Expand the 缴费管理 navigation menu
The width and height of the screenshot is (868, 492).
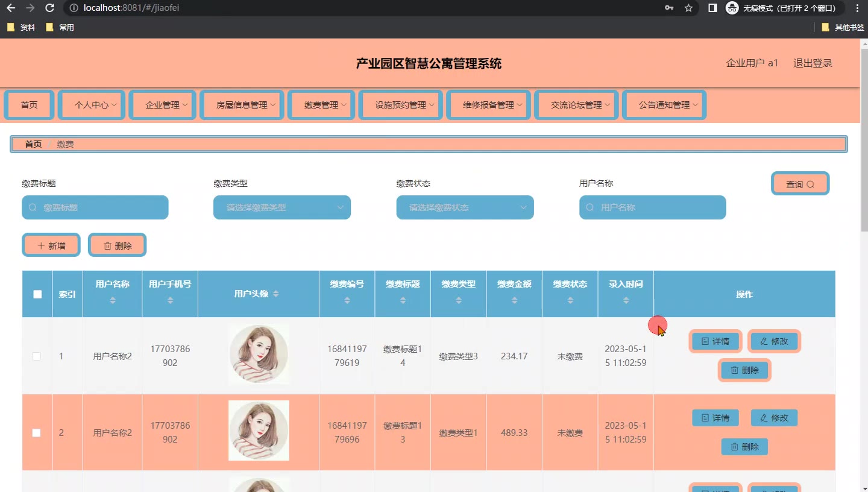tap(325, 105)
